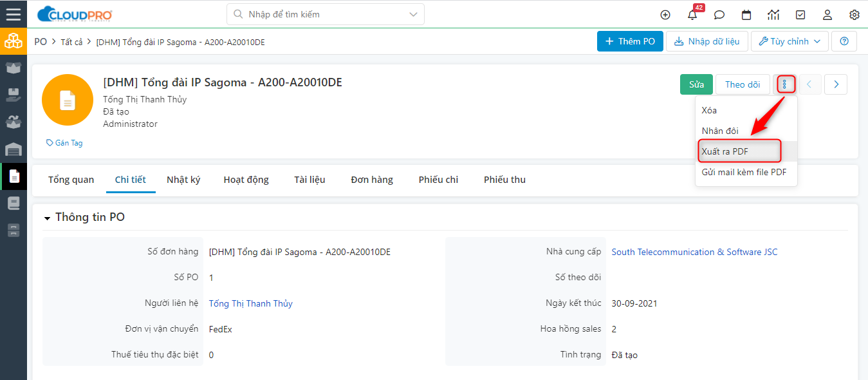
Task: Select the inventory hand-box sidebar icon
Action: pyautogui.click(x=14, y=95)
